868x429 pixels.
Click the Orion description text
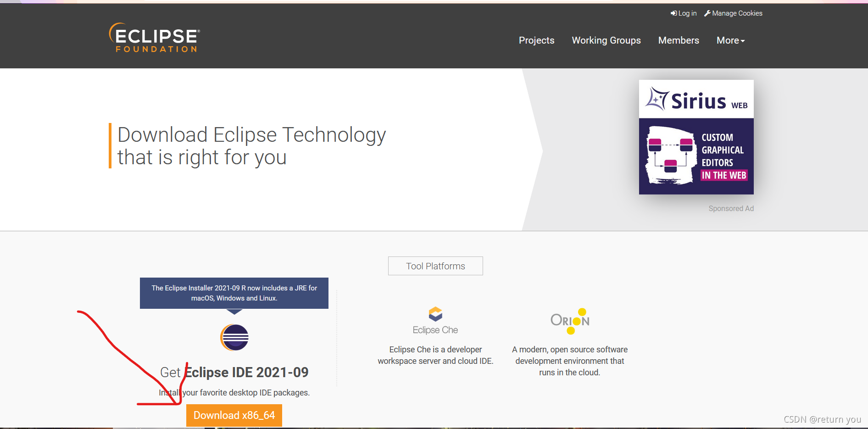570,361
